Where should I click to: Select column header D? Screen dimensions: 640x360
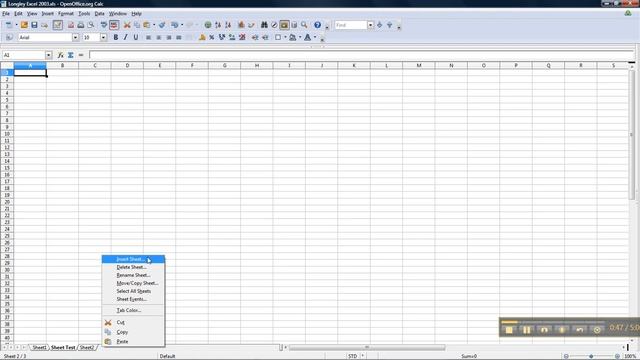tap(127, 65)
